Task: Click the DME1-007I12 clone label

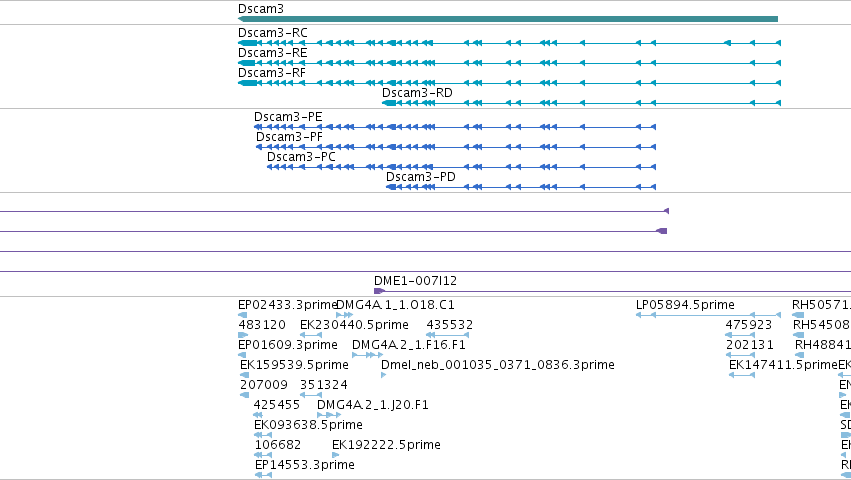Action: 415,281
